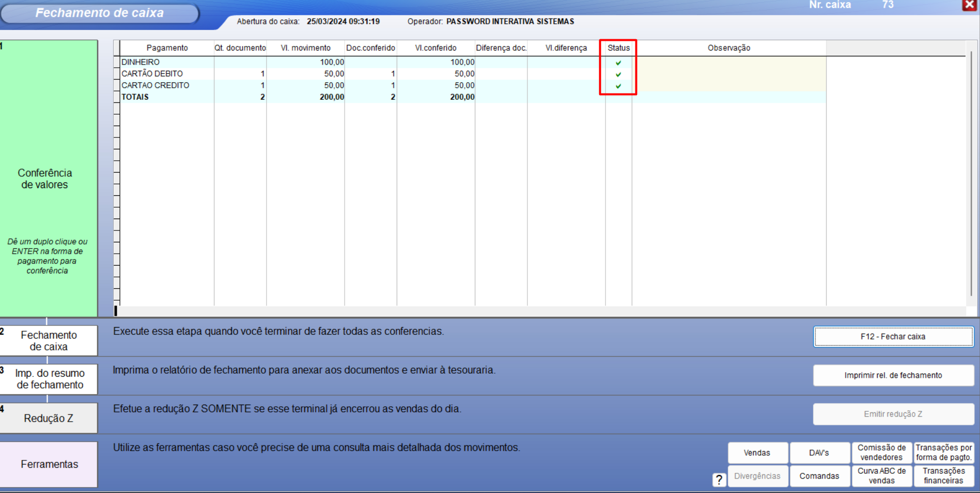Open help with the question mark icon
Image resolution: width=980 pixels, height=493 pixels.
point(719,480)
